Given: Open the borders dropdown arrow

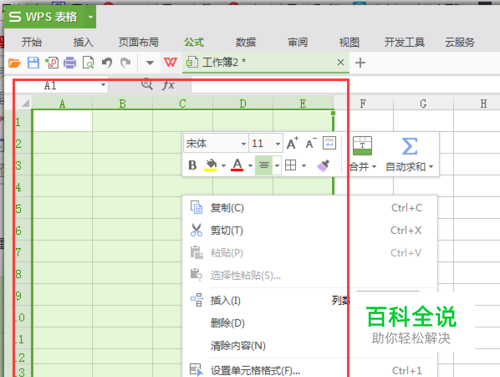Looking at the screenshot, I should pos(304,165).
